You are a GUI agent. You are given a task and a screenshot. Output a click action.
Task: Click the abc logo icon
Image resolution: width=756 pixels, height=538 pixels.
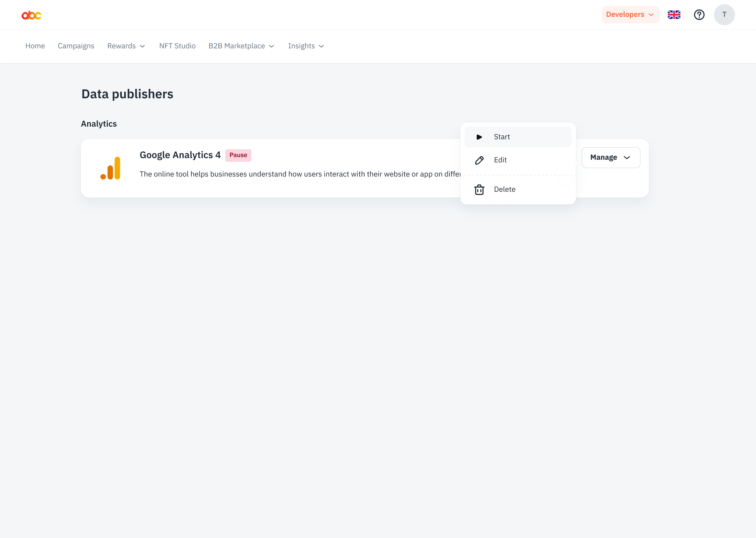pos(31,15)
